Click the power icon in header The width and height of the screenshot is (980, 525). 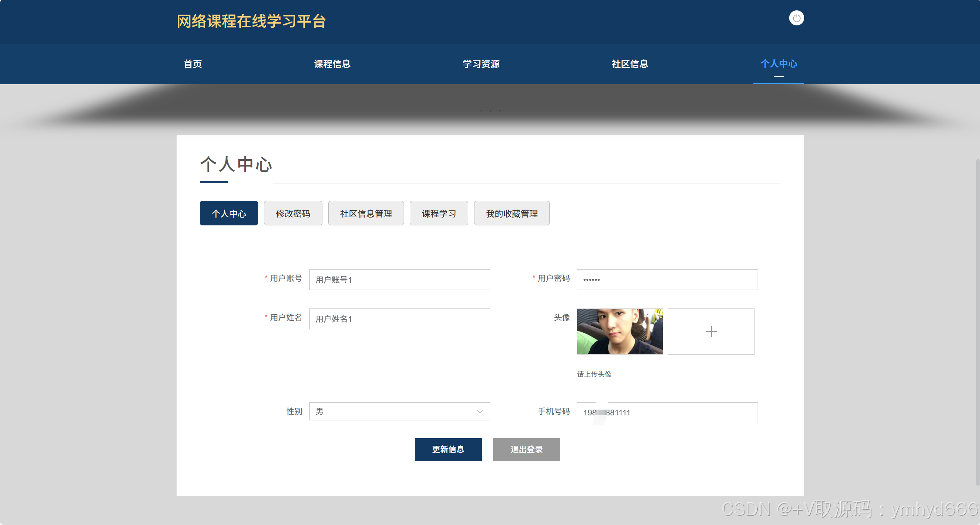click(796, 18)
